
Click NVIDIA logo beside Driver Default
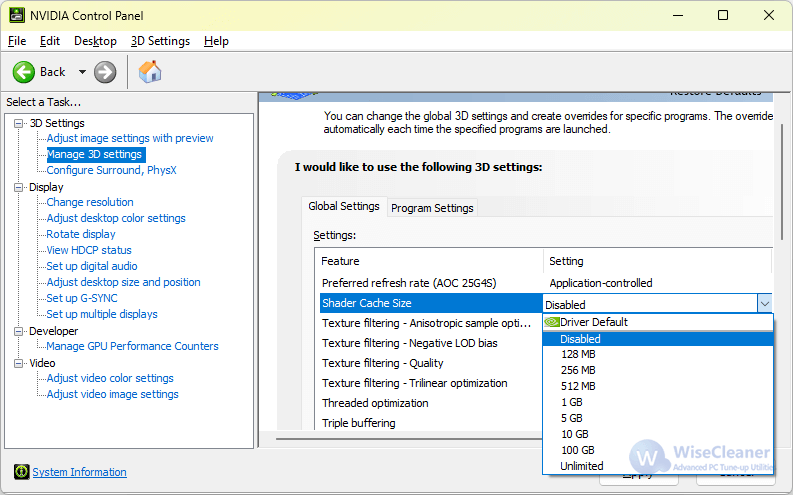[x=552, y=322]
